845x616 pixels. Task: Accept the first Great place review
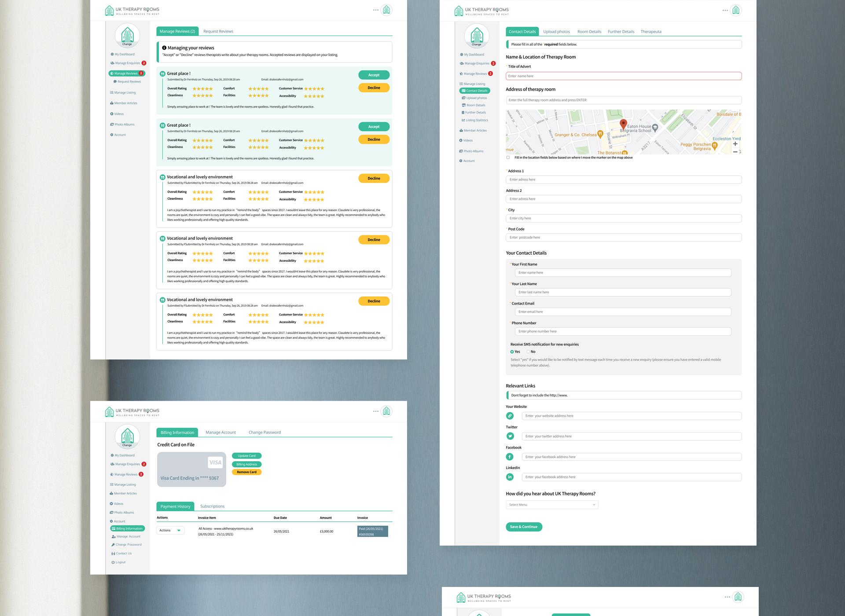374,75
